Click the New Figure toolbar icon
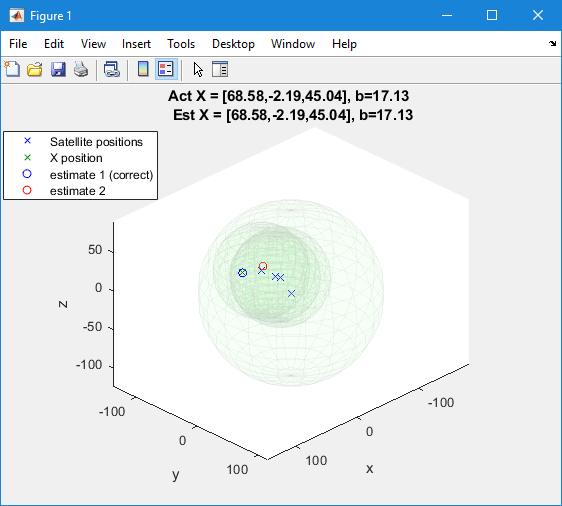The image size is (562, 506). click(x=12, y=69)
